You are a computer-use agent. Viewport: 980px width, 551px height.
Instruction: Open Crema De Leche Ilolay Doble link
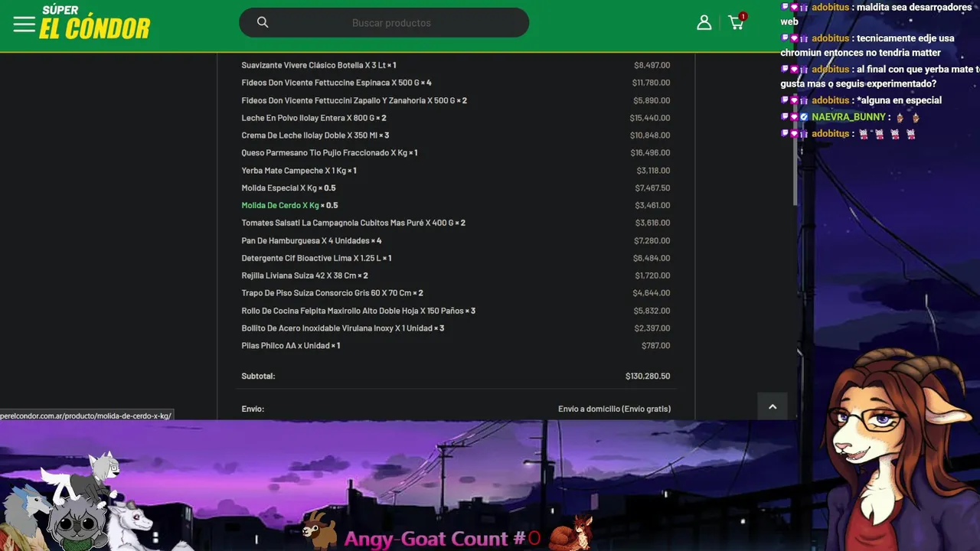[x=309, y=135]
